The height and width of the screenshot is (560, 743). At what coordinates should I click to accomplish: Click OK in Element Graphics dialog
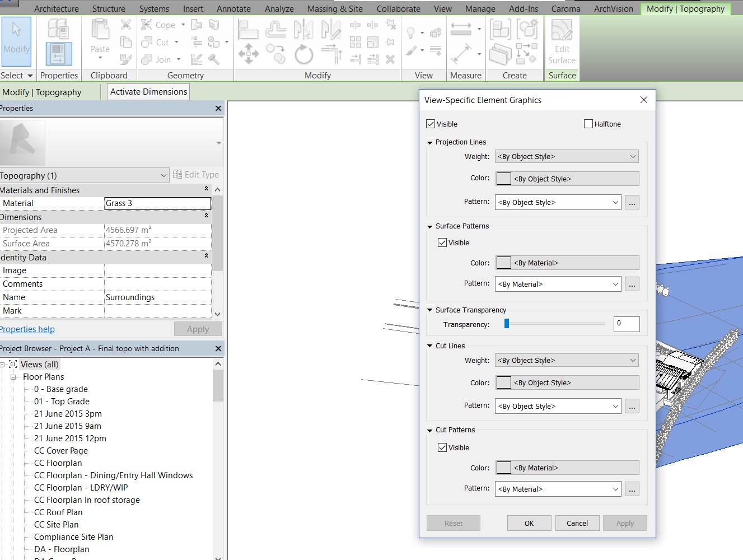pos(529,523)
